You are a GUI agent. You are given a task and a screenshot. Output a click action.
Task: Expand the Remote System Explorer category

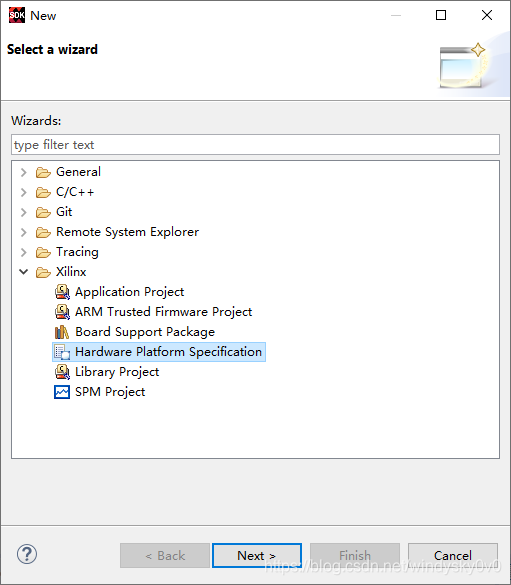coord(23,232)
